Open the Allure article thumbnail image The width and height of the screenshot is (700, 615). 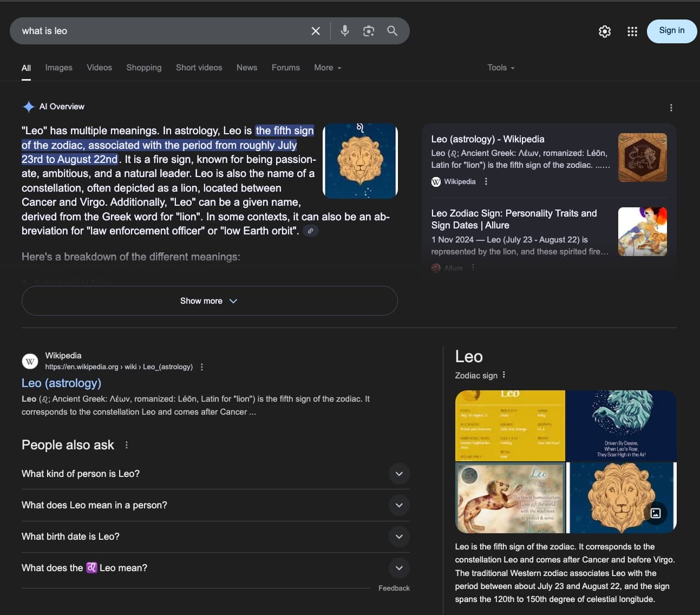[643, 232]
